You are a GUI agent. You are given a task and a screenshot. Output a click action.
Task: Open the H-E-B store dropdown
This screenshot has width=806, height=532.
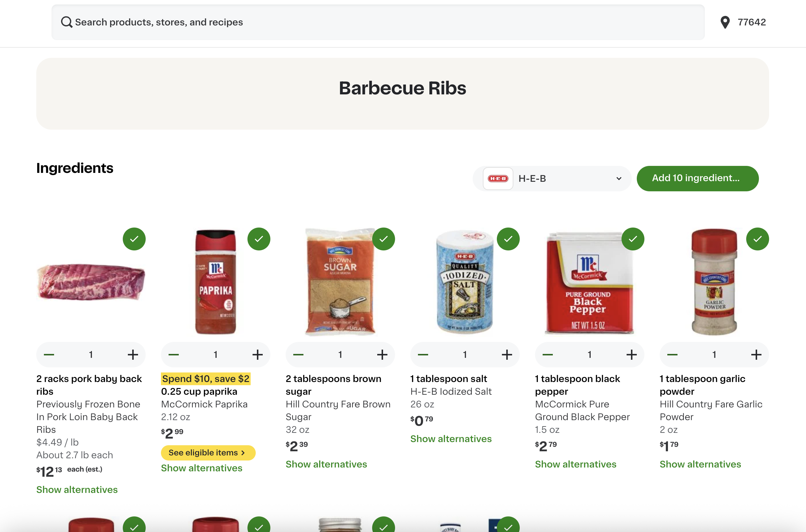(x=552, y=179)
